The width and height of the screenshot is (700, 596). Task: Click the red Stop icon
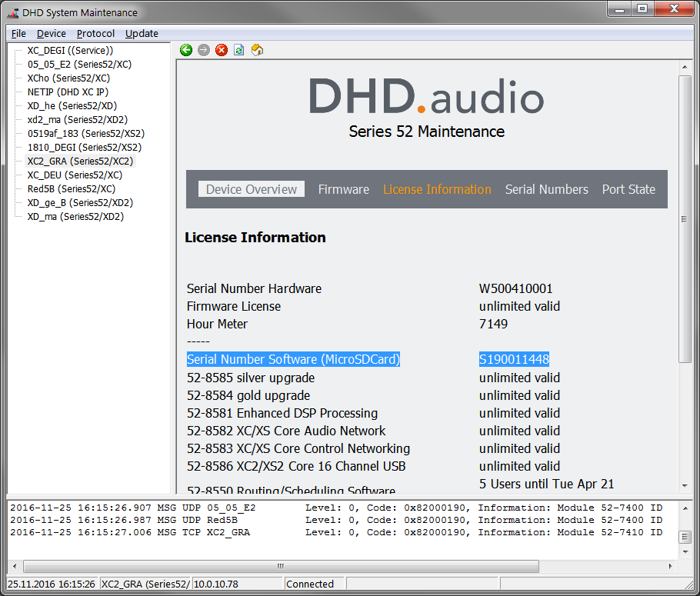point(222,50)
